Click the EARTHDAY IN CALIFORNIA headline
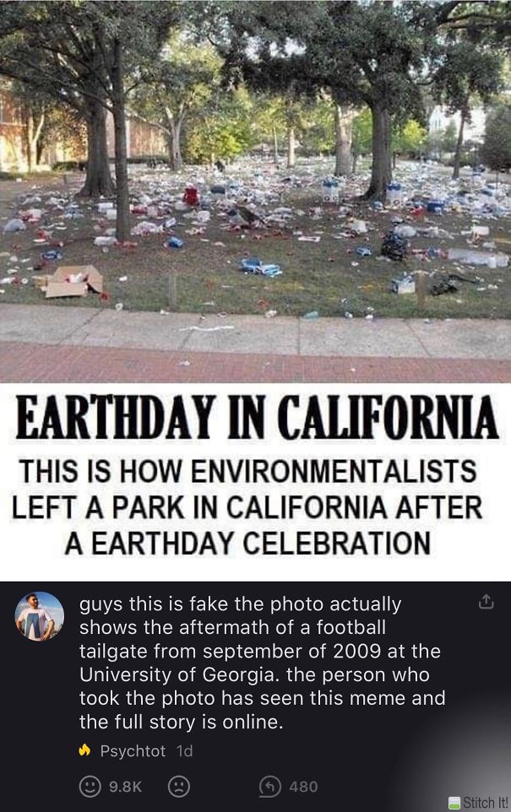 [255, 415]
